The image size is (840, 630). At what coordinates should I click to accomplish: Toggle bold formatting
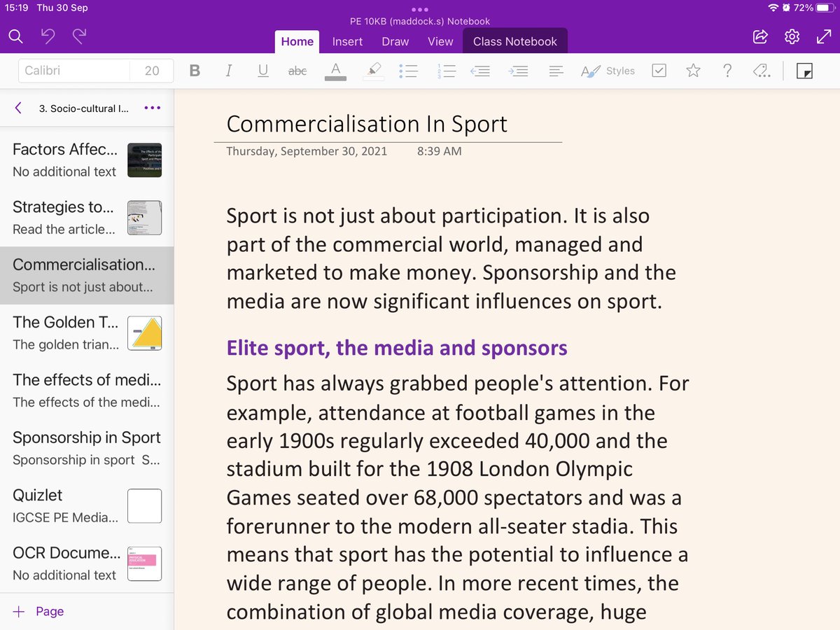pyautogui.click(x=194, y=70)
